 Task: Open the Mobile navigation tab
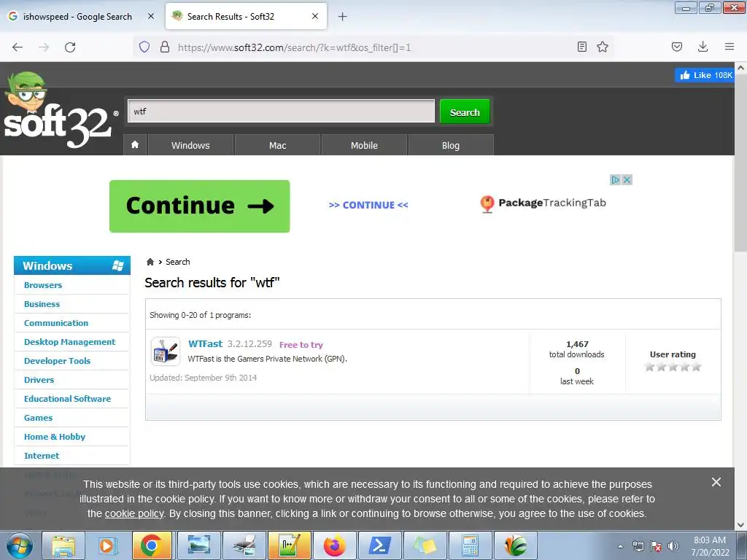pyautogui.click(x=365, y=145)
